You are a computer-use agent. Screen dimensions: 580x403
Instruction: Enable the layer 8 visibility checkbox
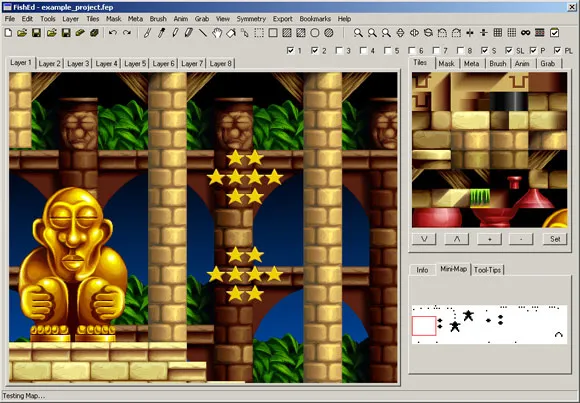461,50
